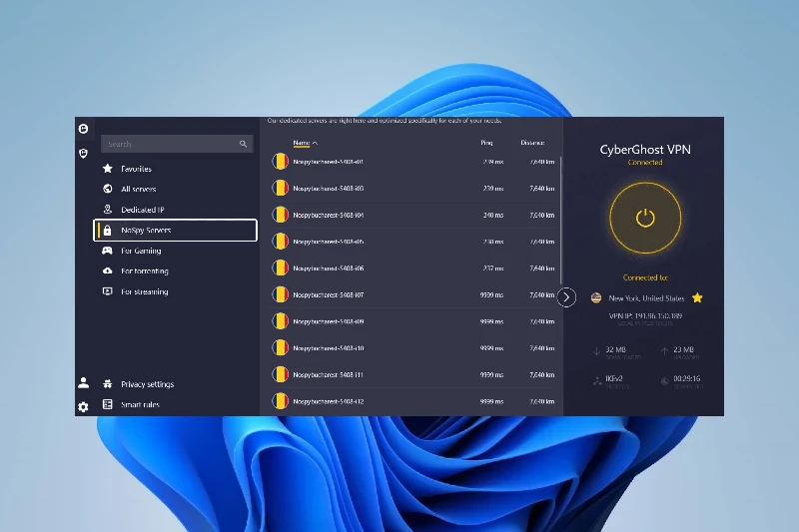
Task: Collapse the server panel with the arrow button
Action: (x=566, y=297)
